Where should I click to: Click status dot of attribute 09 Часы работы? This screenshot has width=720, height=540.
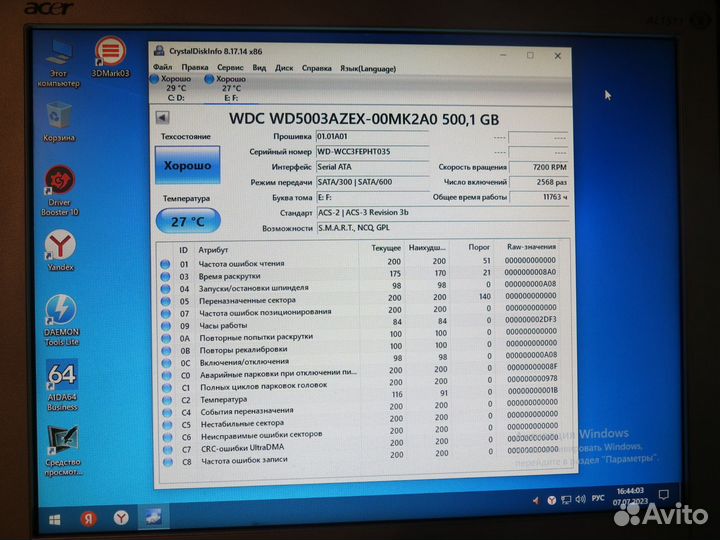pos(166,326)
